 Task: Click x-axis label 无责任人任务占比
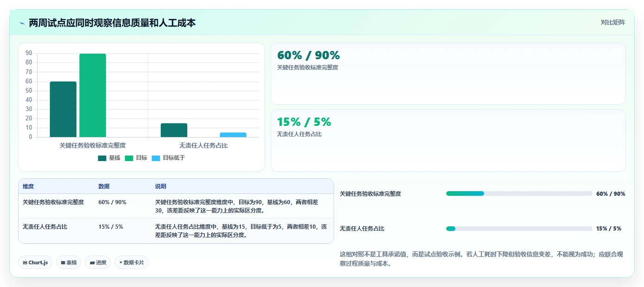pos(203,145)
